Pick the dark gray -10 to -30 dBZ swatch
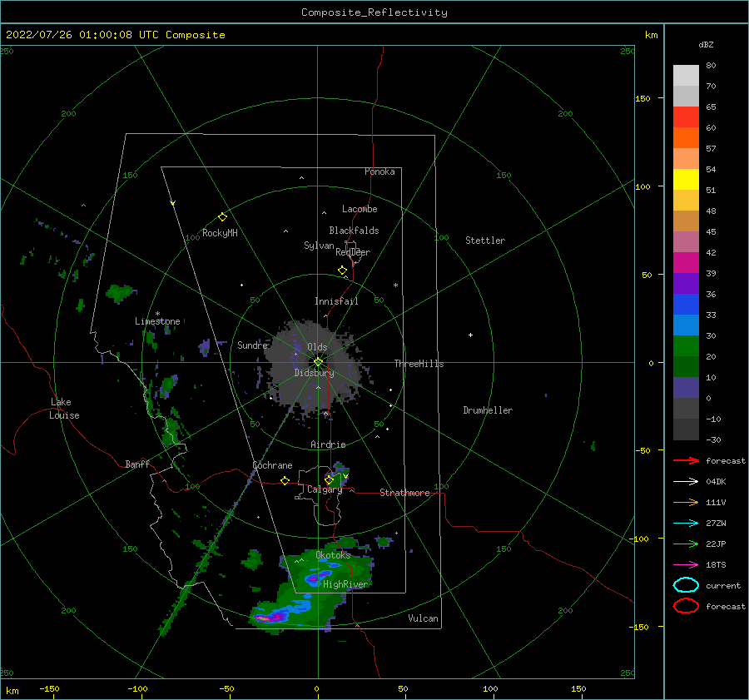 click(686, 429)
